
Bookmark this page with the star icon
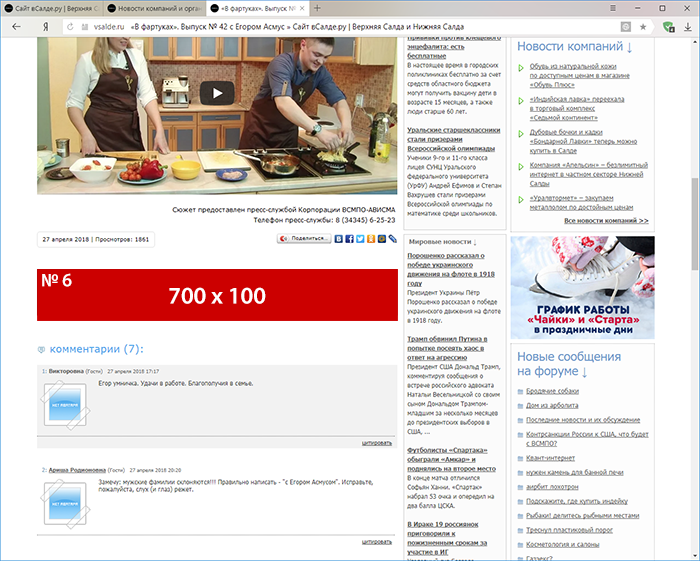(643, 27)
